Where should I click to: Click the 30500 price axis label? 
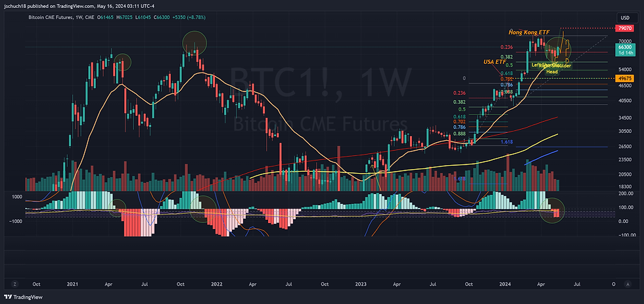tap(624, 131)
